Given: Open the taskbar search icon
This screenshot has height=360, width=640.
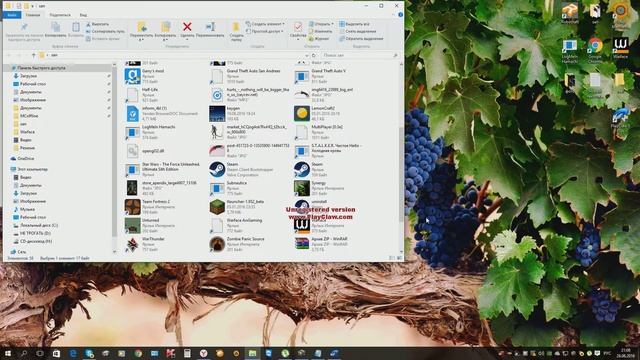Looking at the screenshot, I should (24, 353).
